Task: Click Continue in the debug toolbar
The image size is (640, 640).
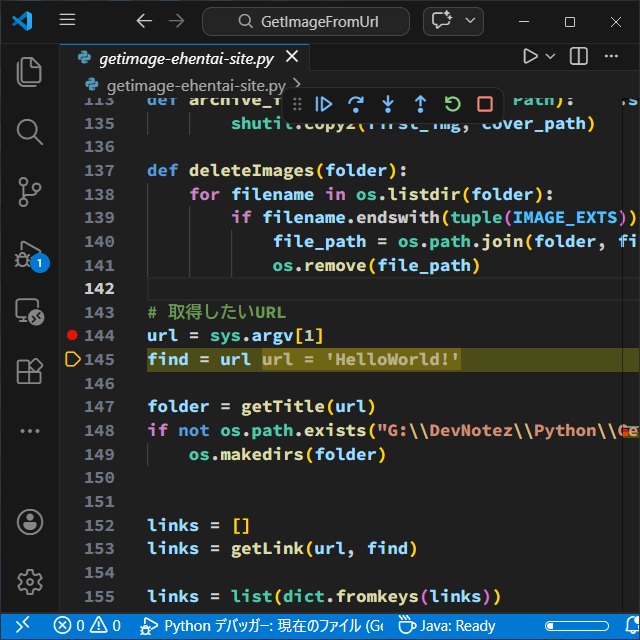Action: coord(324,104)
